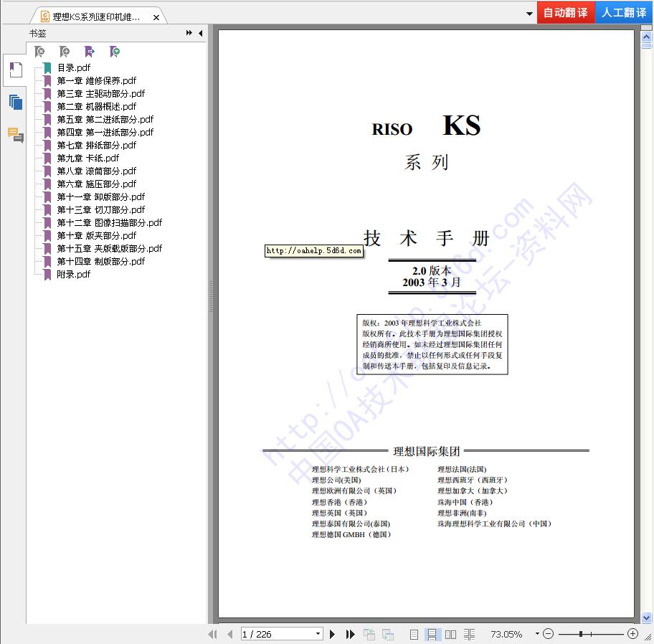
Task: Open the comments side panel icon
Action: coord(16,135)
